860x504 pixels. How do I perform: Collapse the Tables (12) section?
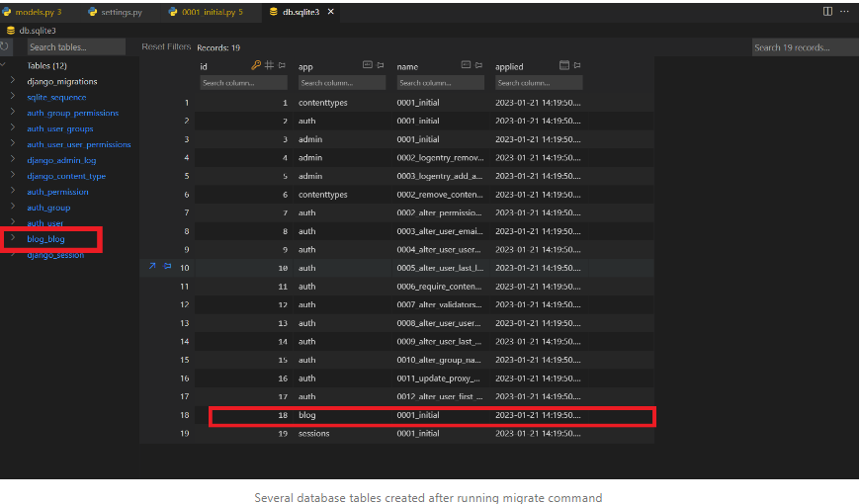(5, 65)
